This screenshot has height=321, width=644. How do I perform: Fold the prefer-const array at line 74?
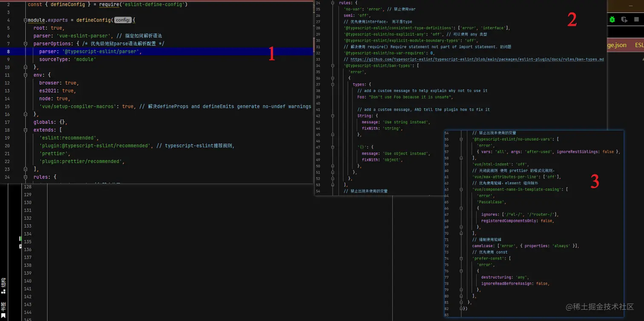461,258
